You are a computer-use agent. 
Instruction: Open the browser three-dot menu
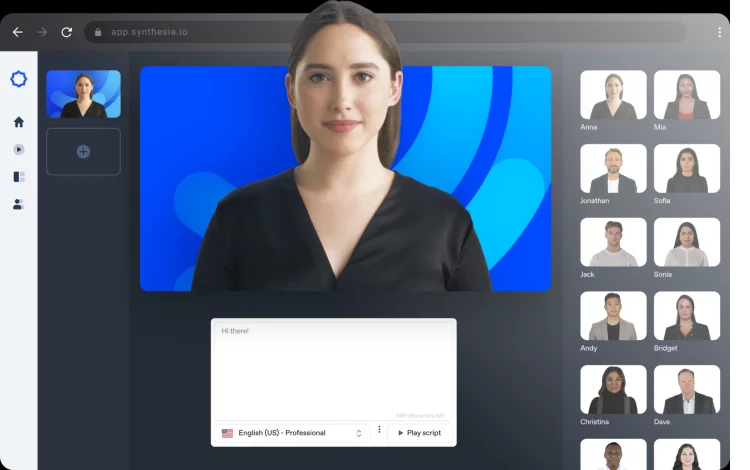pos(719,32)
